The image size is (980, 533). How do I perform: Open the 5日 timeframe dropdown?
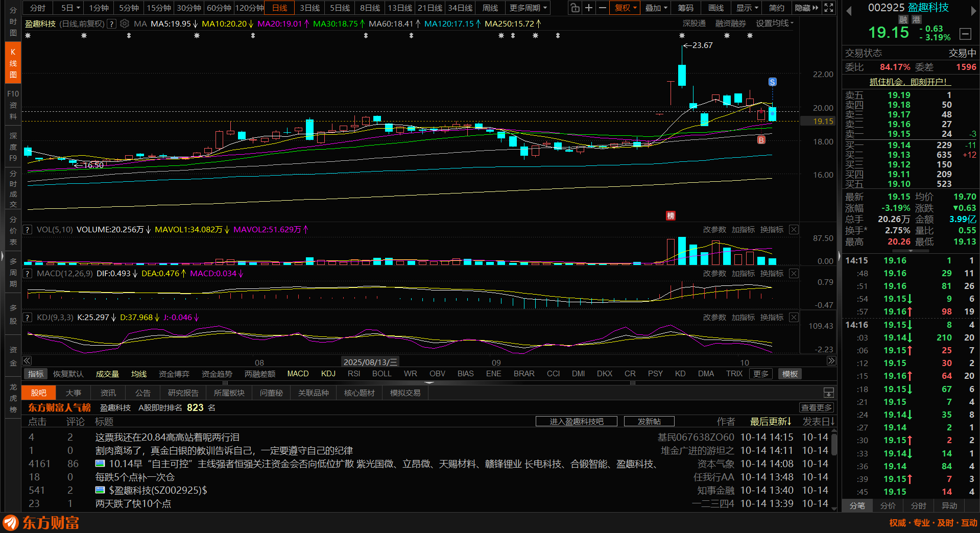[x=70, y=8]
